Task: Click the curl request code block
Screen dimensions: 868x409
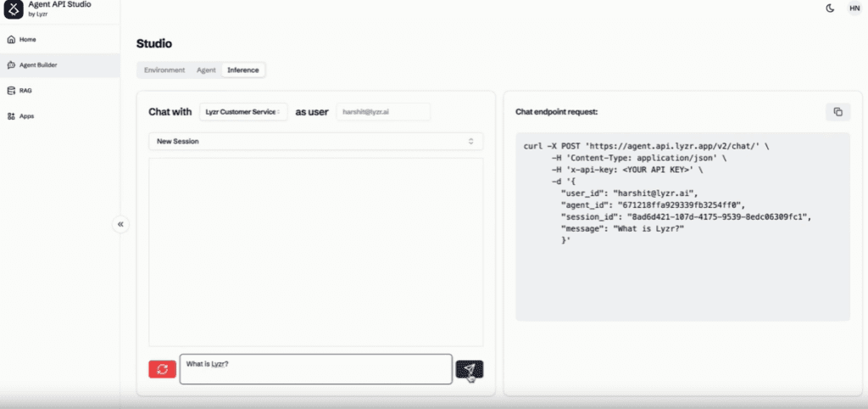Action: click(x=682, y=227)
